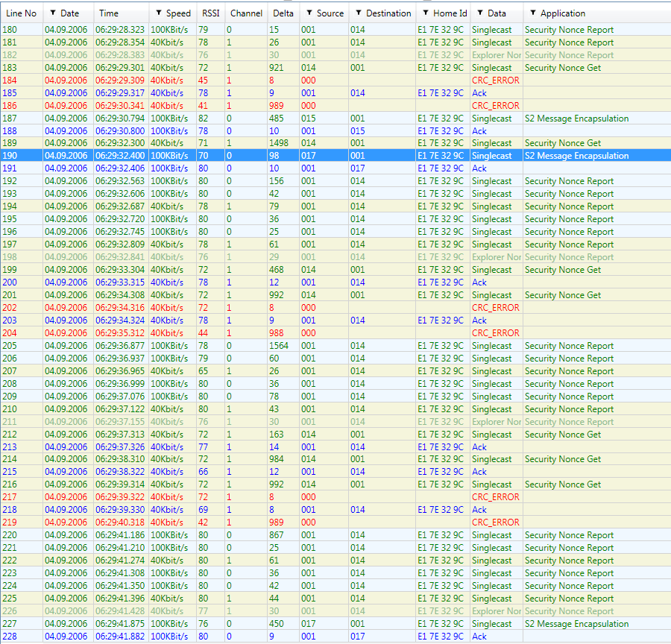Open the Destination column filter icon

pyautogui.click(x=359, y=13)
